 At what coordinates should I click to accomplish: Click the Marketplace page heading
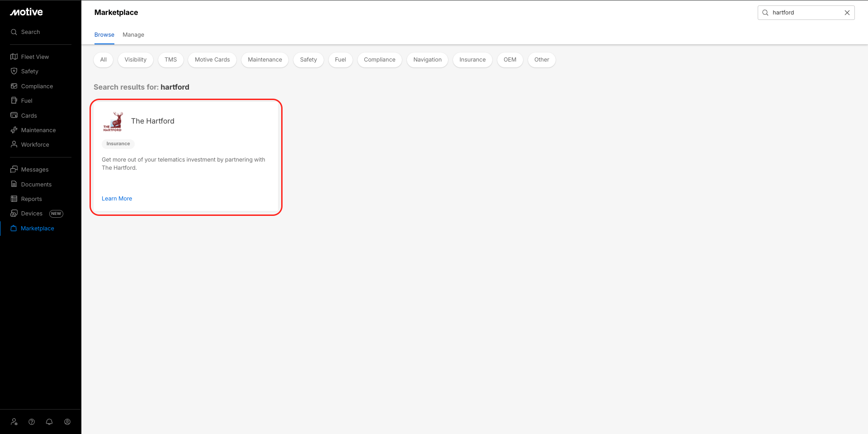tap(116, 13)
